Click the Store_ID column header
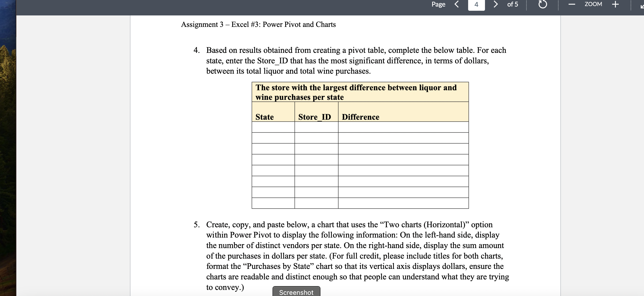This screenshot has height=296, width=644. (315, 117)
